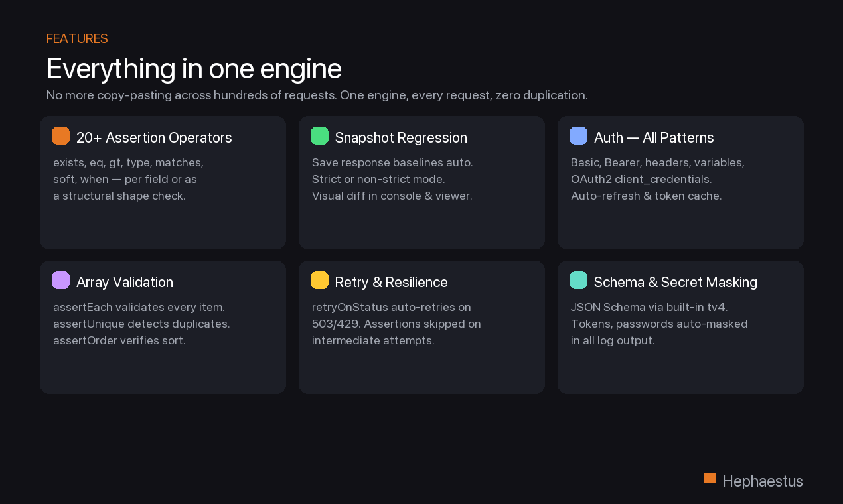The image size is (843, 504).
Task: Click the Hephaestus brand name
Action: 762,481
